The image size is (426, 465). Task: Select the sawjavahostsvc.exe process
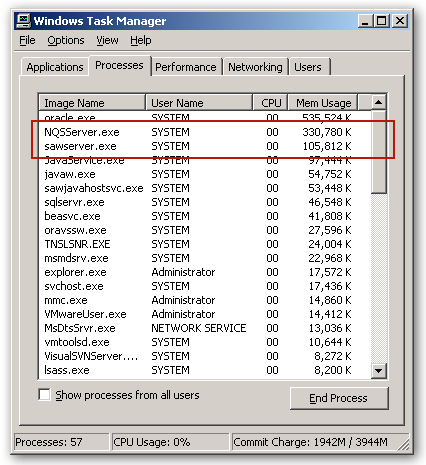pyautogui.click(x=204, y=188)
